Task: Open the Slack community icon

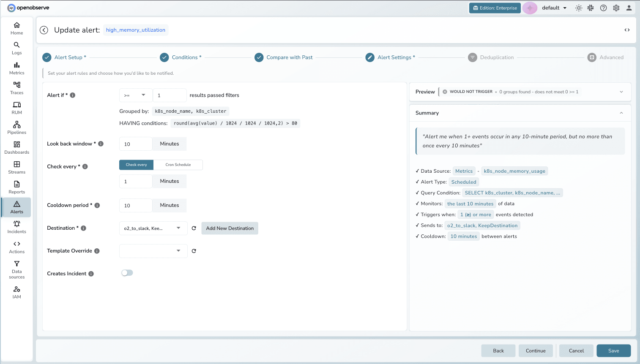Action: point(591,8)
